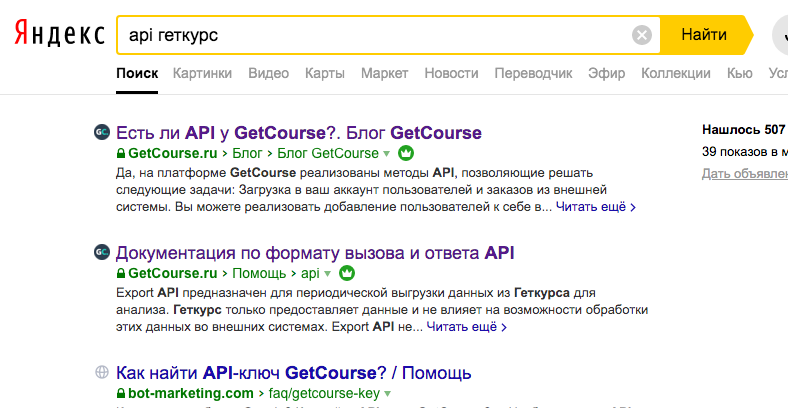
Task: View the lock icon of the first GetCourse.ru result
Action: [x=121, y=153]
